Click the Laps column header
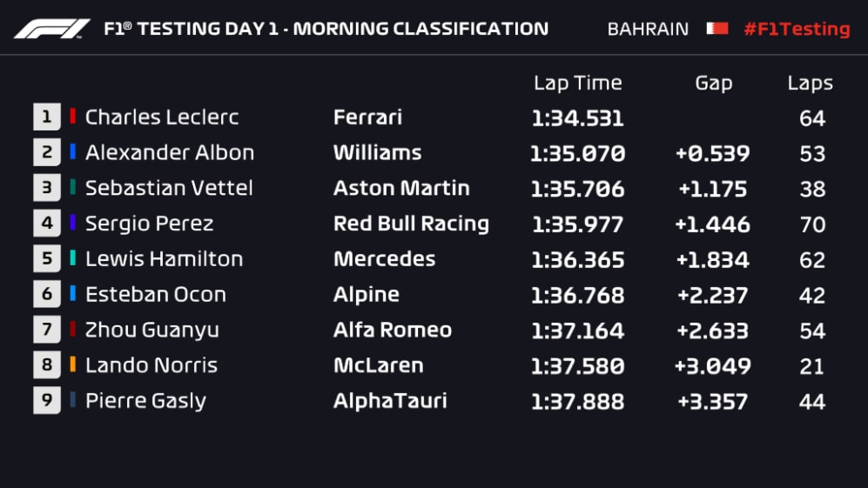The width and height of the screenshot is (868, 488). (x=810, y=84)
